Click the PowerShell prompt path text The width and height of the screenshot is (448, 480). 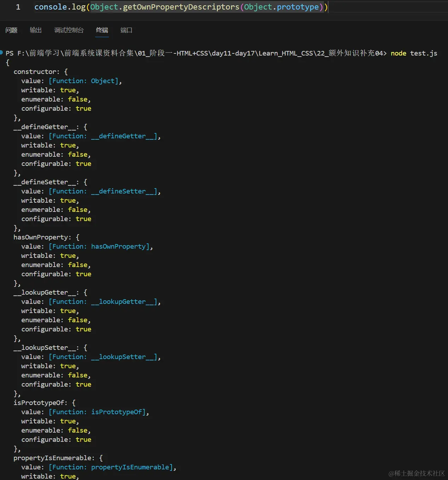(x=196, y=53)
